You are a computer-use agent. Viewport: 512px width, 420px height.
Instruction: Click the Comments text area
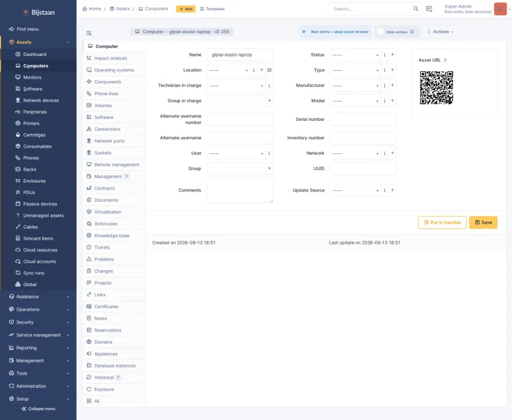240,190
